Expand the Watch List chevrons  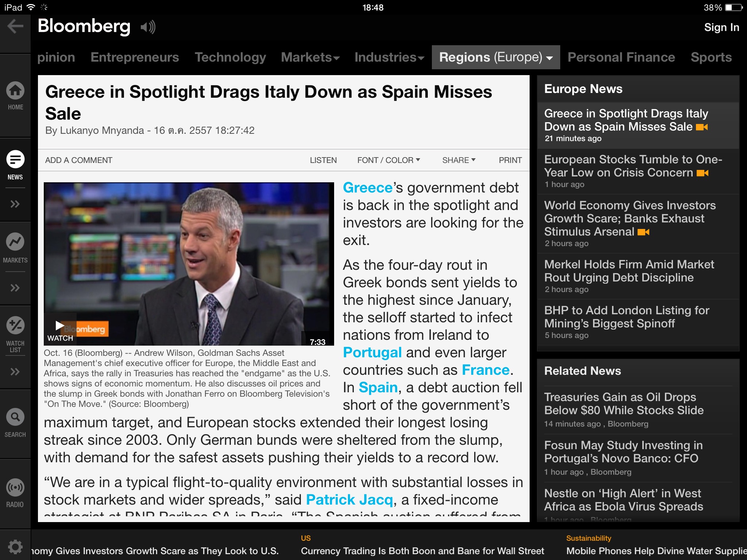15,372
